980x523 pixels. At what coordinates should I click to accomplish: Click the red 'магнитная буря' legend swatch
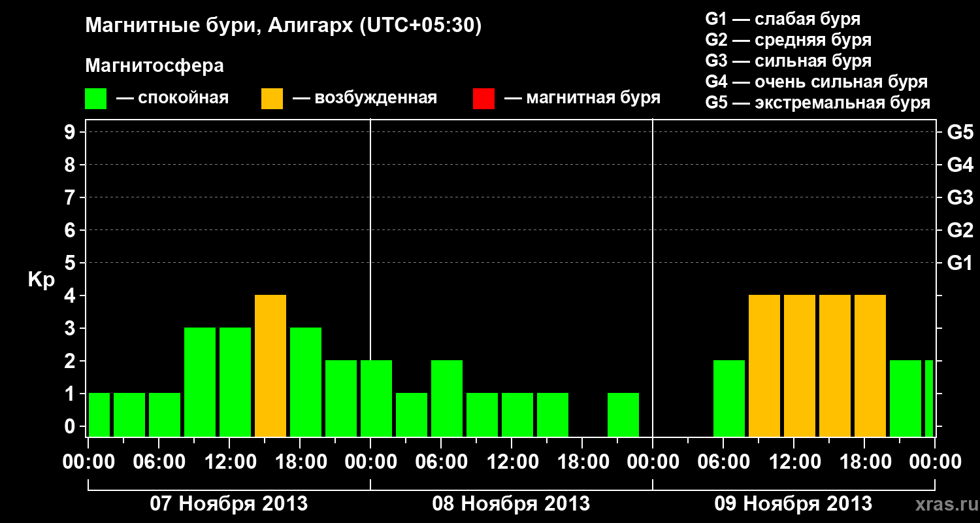pos(483,98)
